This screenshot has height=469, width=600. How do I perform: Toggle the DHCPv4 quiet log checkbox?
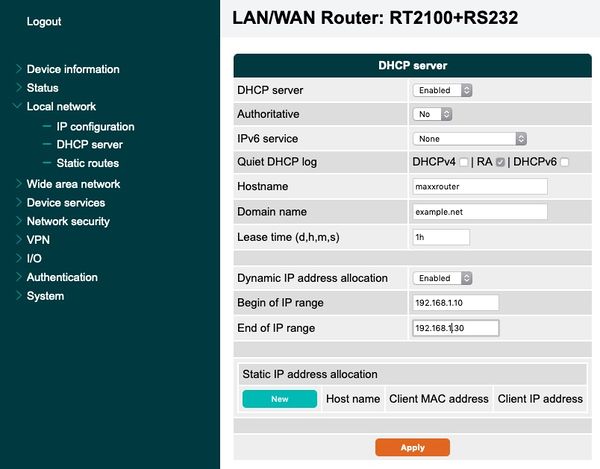(x=463, y=162)
